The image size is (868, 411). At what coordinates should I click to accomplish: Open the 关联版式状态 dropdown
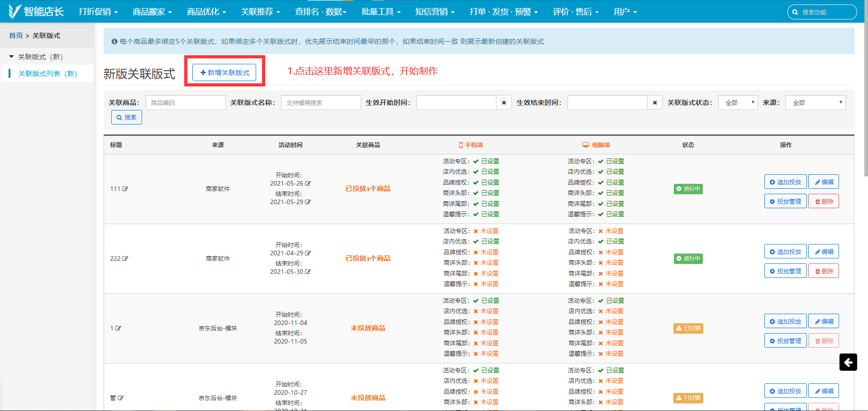click(738, 103)
